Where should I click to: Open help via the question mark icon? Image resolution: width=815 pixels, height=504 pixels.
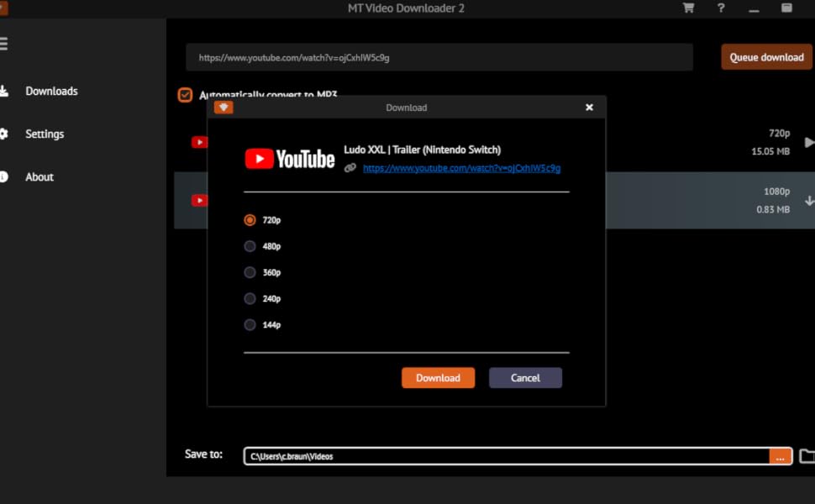click(x=720, y=8)
